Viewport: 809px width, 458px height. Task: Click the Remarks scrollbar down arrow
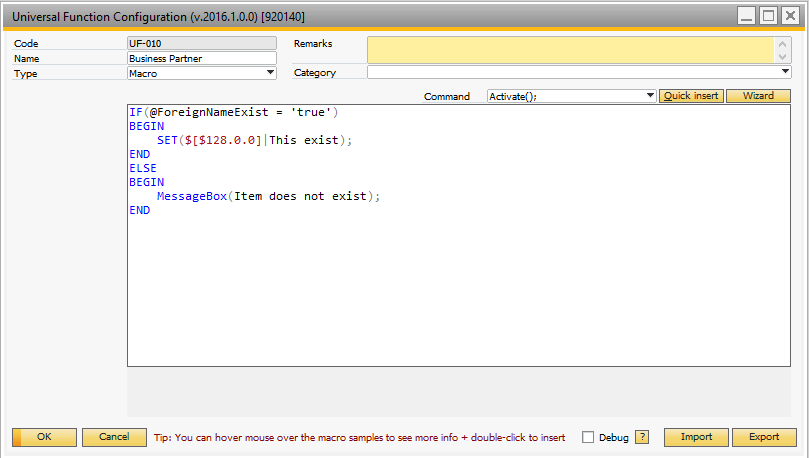[x=782, y=57]
